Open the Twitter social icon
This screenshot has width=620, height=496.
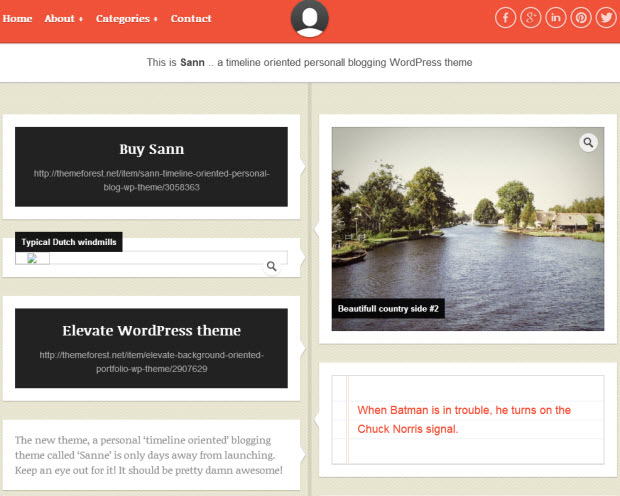[x=606, y=18]
